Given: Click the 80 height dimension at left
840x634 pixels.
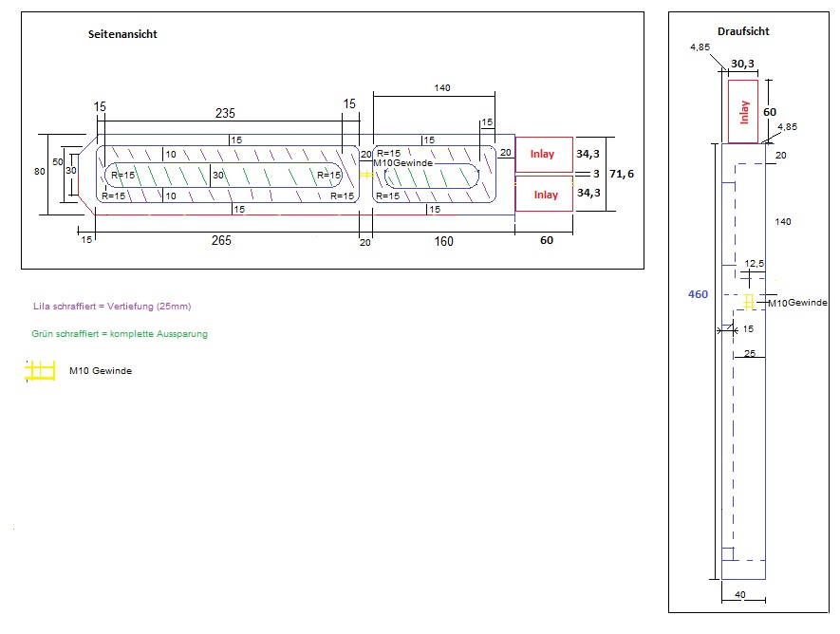Looking at the screenshot, I should pos(39,172).
